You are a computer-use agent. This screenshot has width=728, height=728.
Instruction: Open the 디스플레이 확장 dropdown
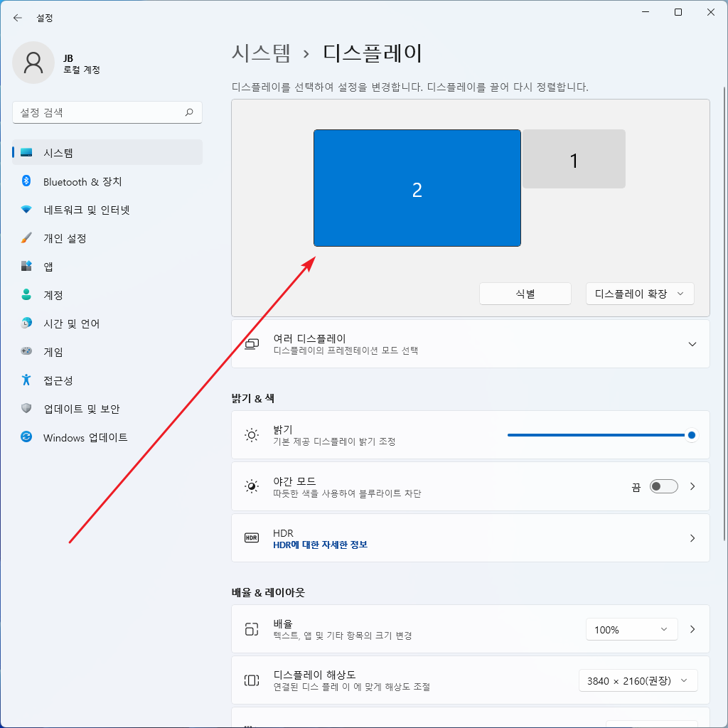click(x=640, y=294)
